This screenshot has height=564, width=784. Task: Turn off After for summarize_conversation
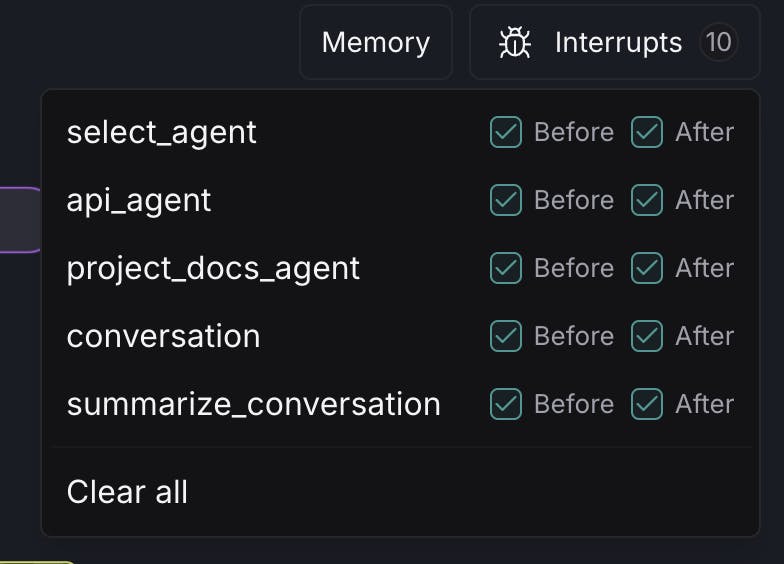(647, 404)
